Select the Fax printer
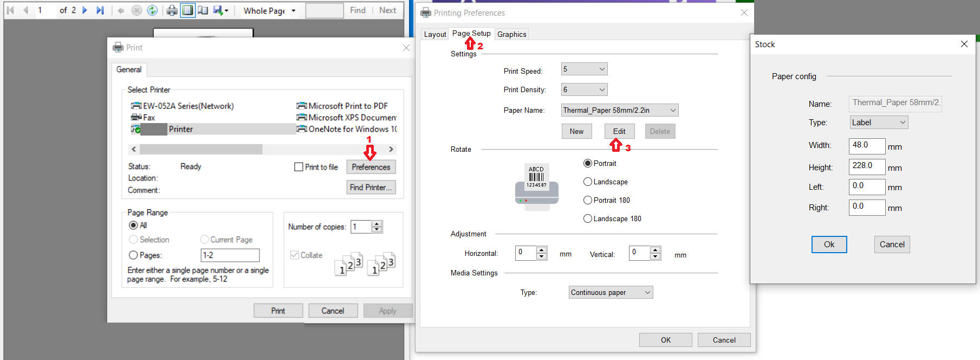The width and height of the screenshot is (980, 360). click(x=143, y=117)
